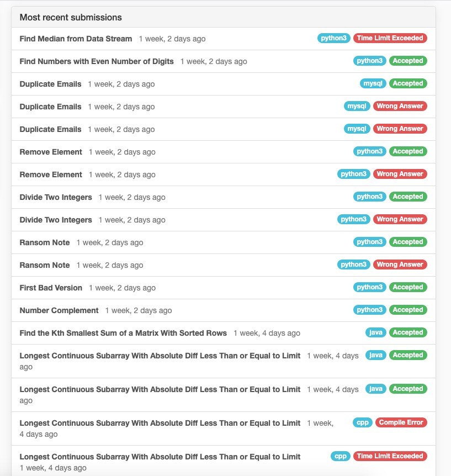The image size is (451, 476).
Task: Open Find the Kth Smallest Sum submission
Action: (x=123, y=333)
